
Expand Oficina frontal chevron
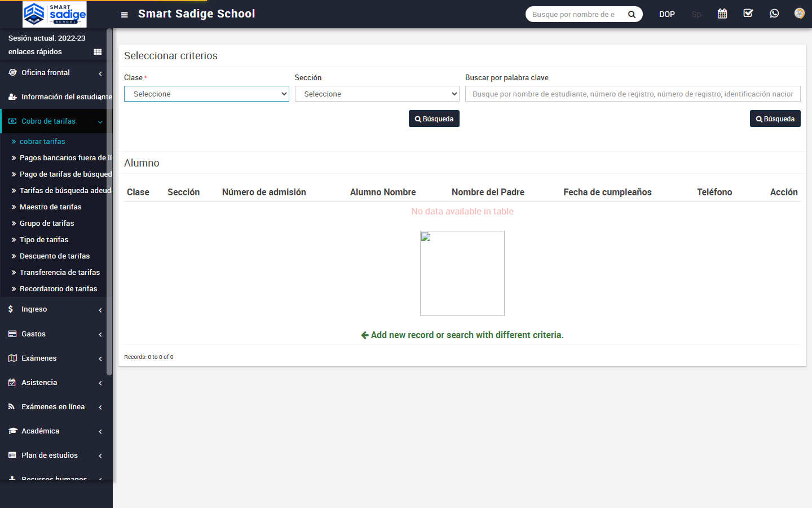click(x=100, y=73)
